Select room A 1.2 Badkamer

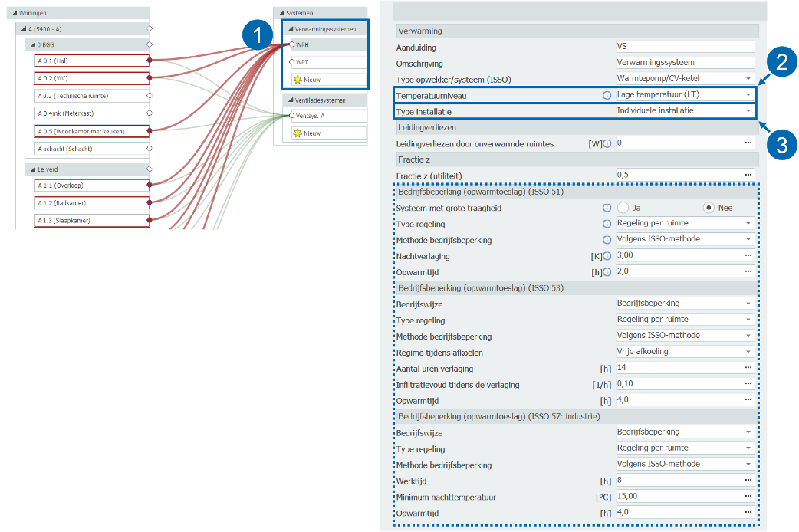coord(91,203)
